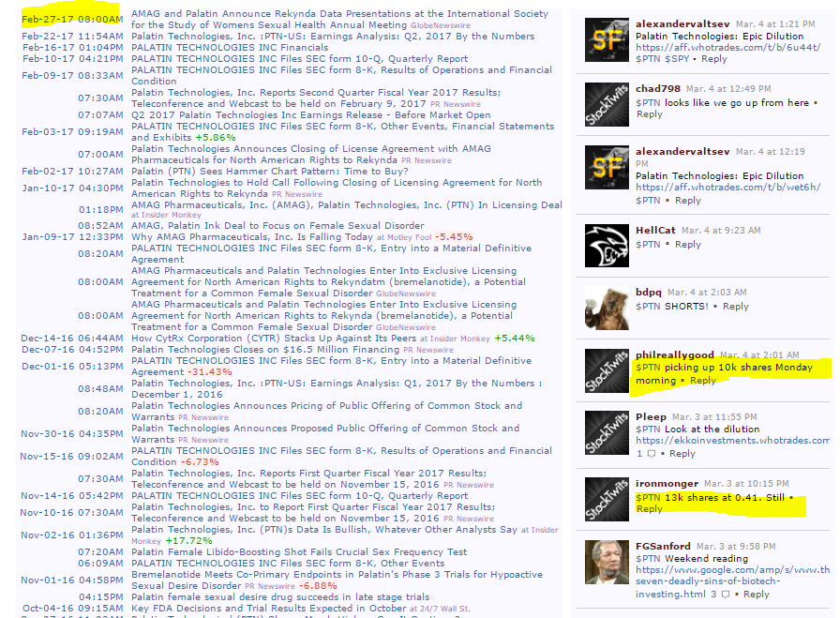Open How CytRx Corporation Stacks Up headline
The height and width of the screenshot is (618, 840).
tap(274, 339)
